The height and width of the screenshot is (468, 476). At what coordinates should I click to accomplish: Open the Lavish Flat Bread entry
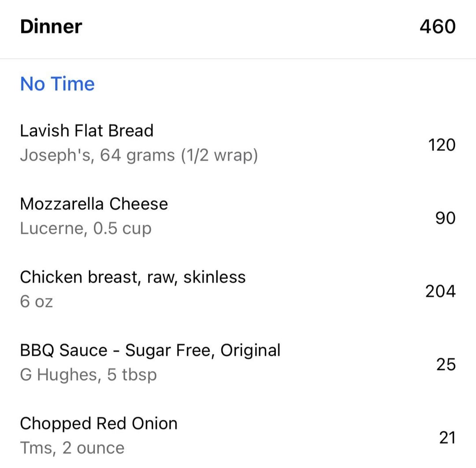pyautogui.click(x=86, y=130)
